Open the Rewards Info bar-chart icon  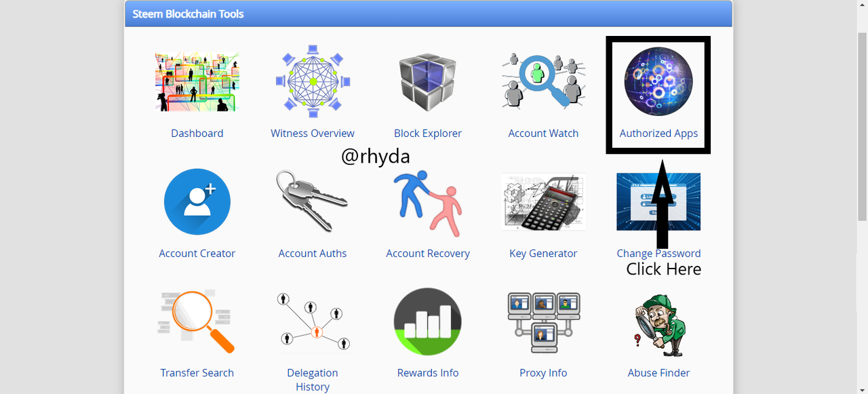(428, 321)
